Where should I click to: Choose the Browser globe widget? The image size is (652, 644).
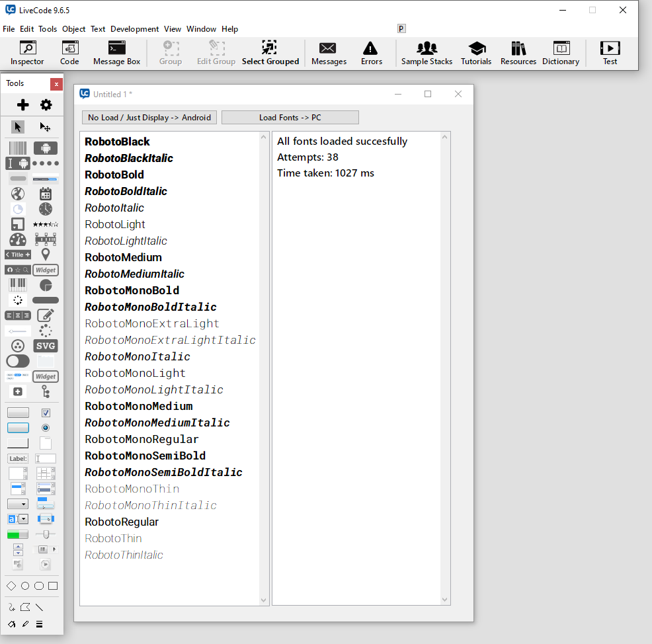(18, 194)
